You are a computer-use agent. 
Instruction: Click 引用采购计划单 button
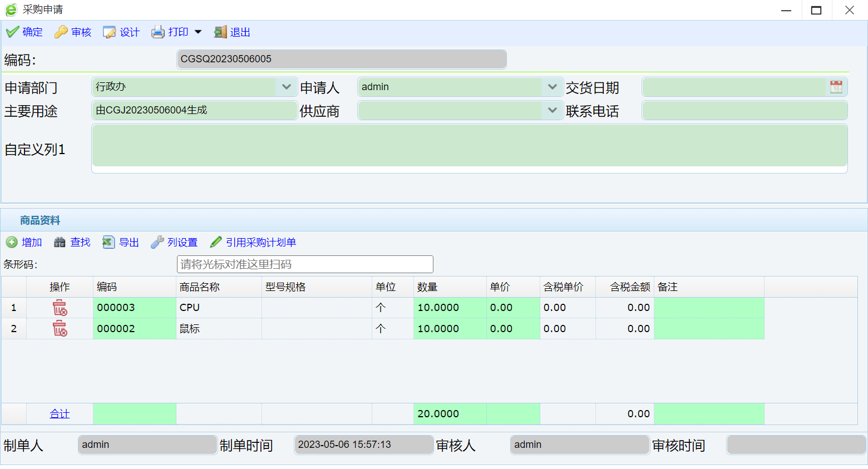click(253, 243)
